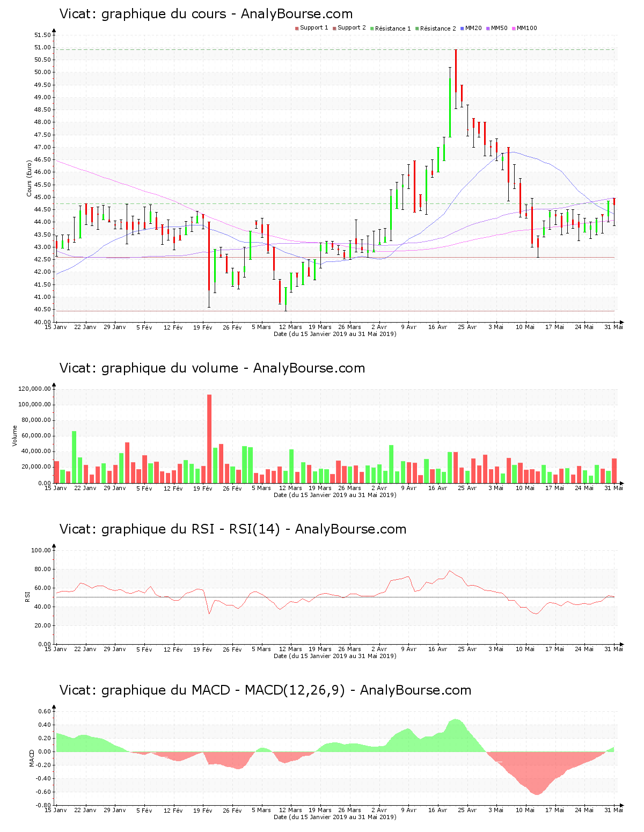Screen dimensions: 644x832
Task: Click the red Support 1 legend swatch
Action: tap(297, 28)
